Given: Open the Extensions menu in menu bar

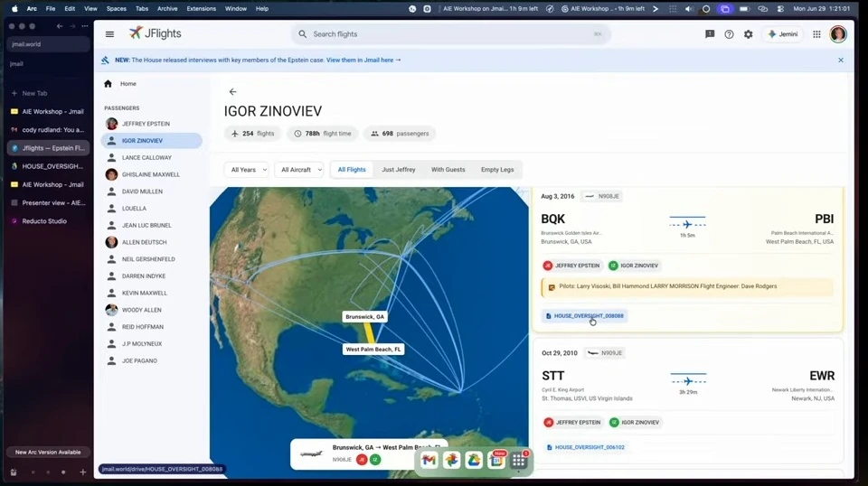Looking at the screenshot, I should pyautogui.click(x=201, y=9).
